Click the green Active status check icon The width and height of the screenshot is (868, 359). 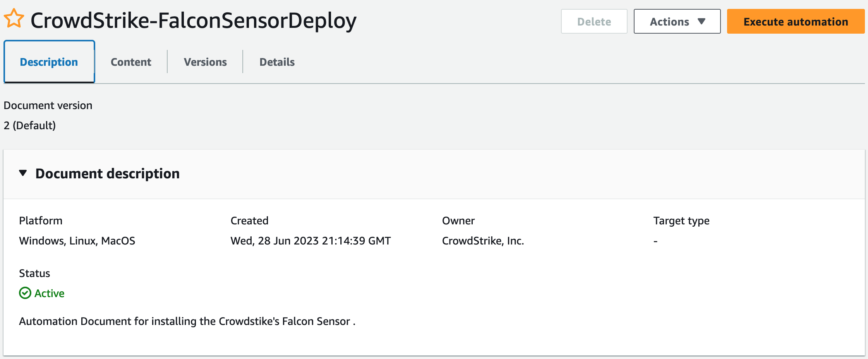click(x=25, y=293)
